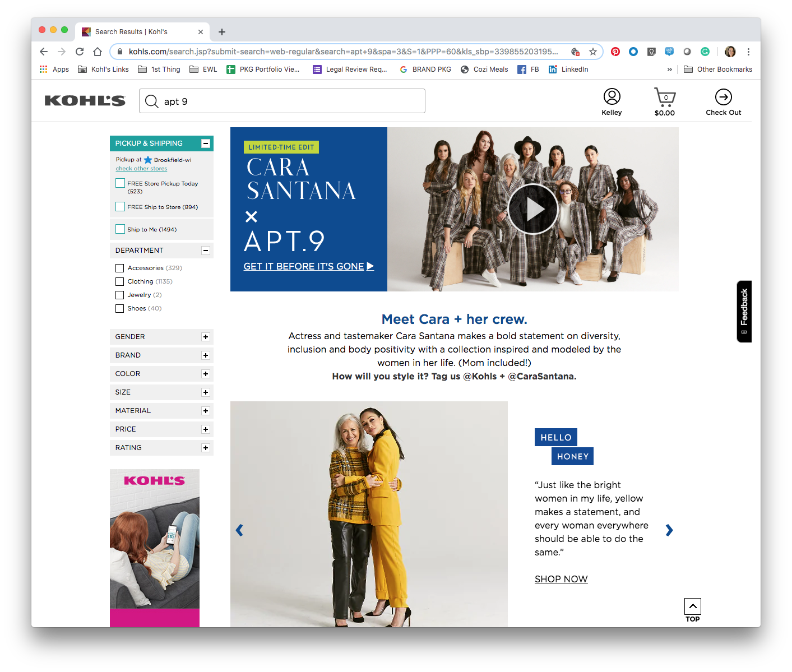This screenshot has width=792, height=672.
Task: Expand the Color filter
Action: coord(206,374)
